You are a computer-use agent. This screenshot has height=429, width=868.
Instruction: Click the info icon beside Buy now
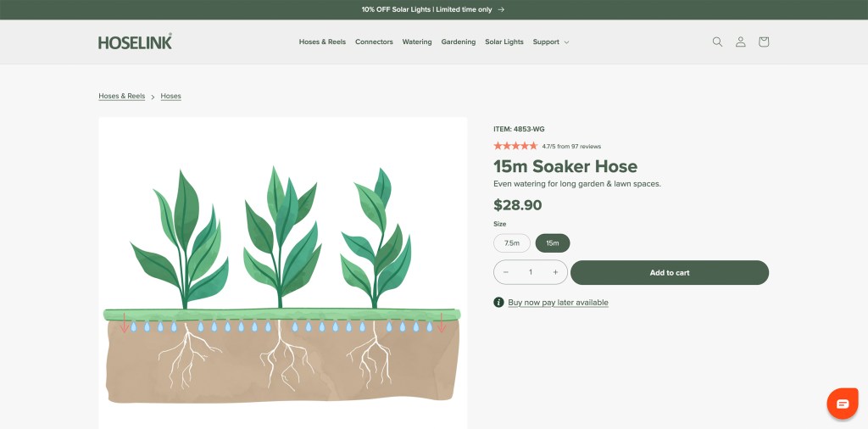click(498, 303)
